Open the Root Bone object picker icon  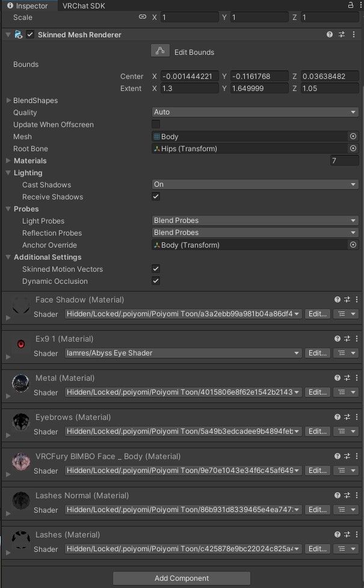[353, 148]
